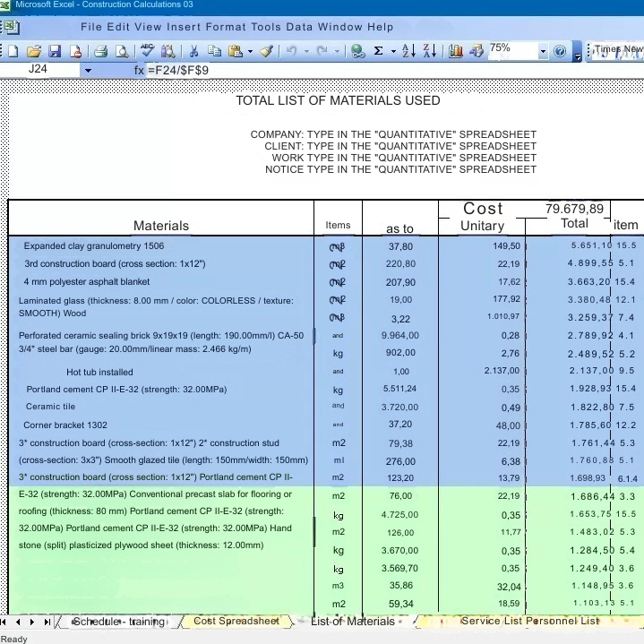Select the Format Painter brush icon
This screenshot has height=644, width=644.
266,51
